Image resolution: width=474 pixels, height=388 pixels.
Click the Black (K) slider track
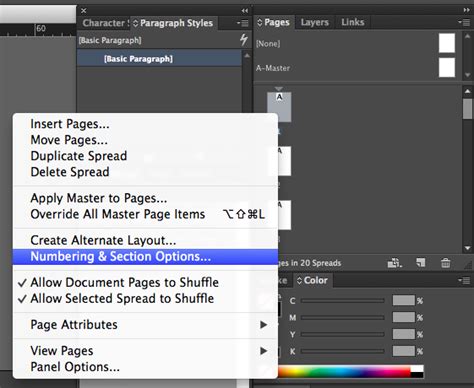pyautogui.click(x=343, y=351)
